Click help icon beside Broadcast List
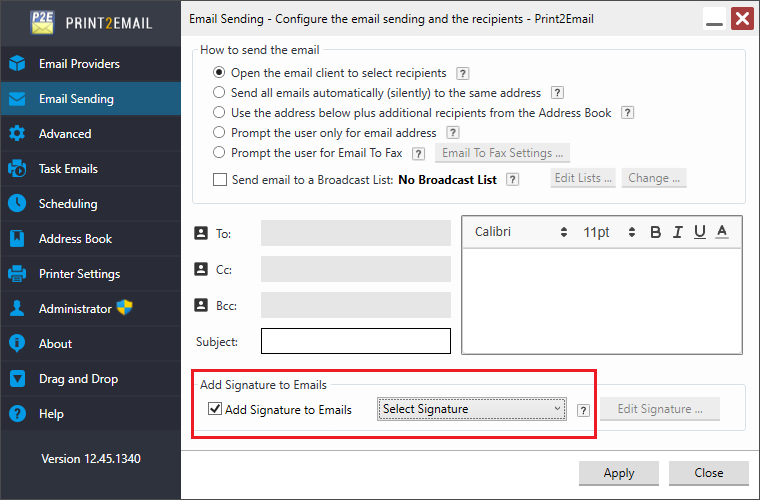 (512, 179)
